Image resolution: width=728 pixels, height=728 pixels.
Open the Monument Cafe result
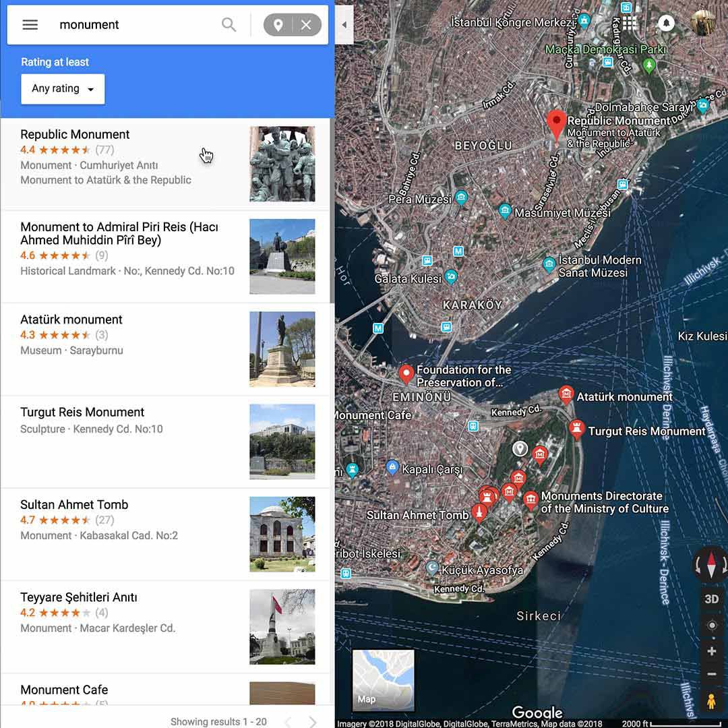pyautogui.click(x=165, y=690)
